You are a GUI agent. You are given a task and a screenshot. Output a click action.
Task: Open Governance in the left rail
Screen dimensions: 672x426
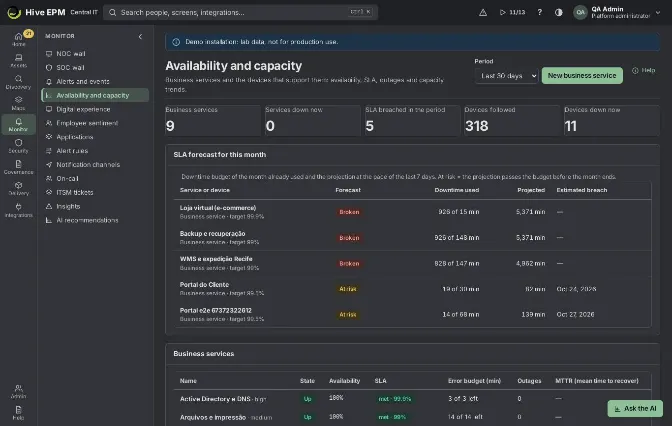point(18,167)
